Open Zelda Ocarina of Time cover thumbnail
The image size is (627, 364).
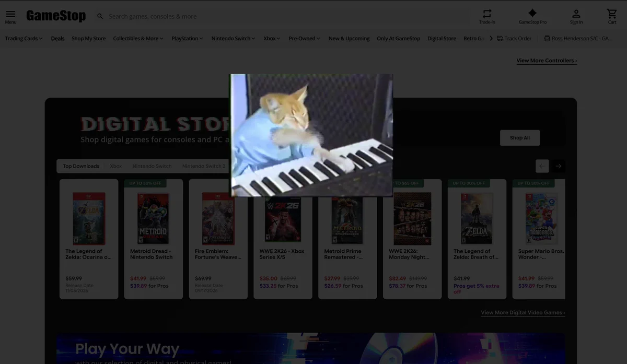point(89,218)
